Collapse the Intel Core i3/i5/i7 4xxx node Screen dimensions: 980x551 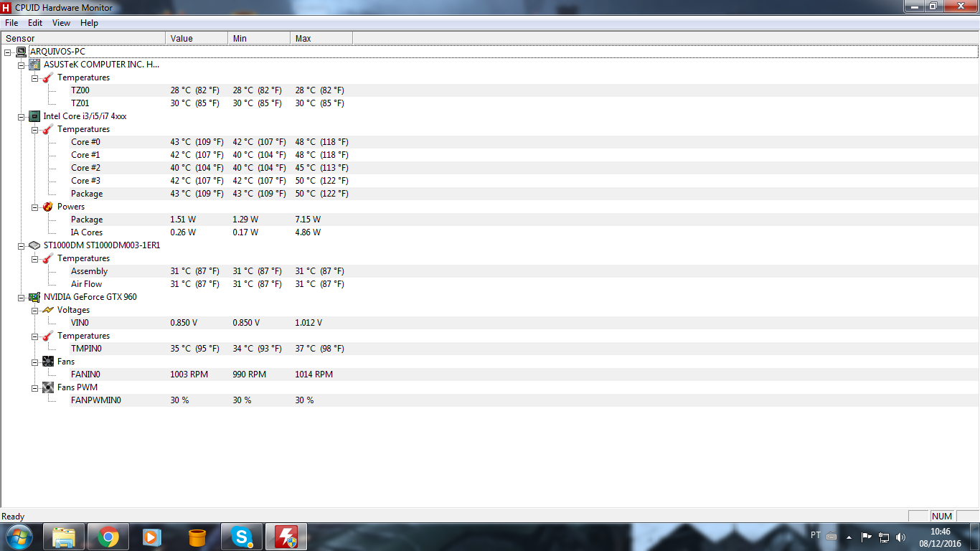pyautogui.click(x=21, y=116)
